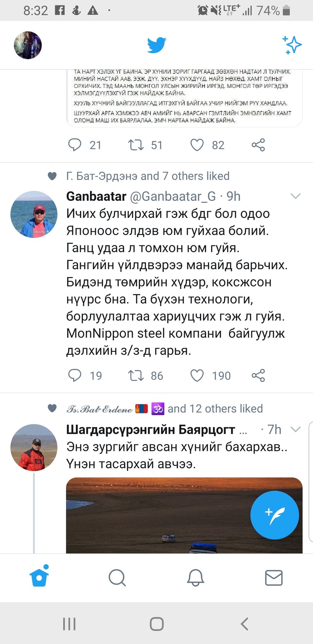Open @Ganbaatar_G profile link

click(x=173, y=196)
